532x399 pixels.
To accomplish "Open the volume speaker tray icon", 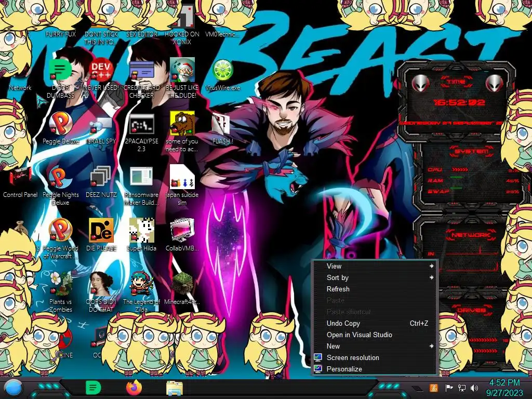I will [x=474, y=388].
